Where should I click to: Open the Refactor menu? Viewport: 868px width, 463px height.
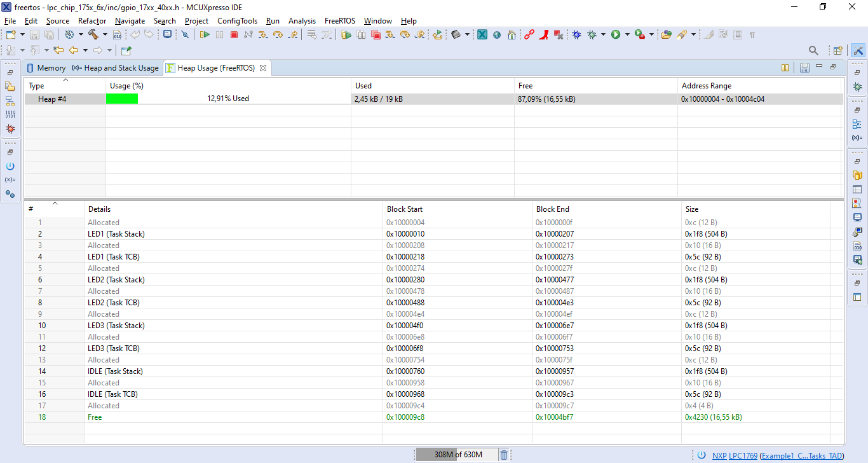click(92, 21)
